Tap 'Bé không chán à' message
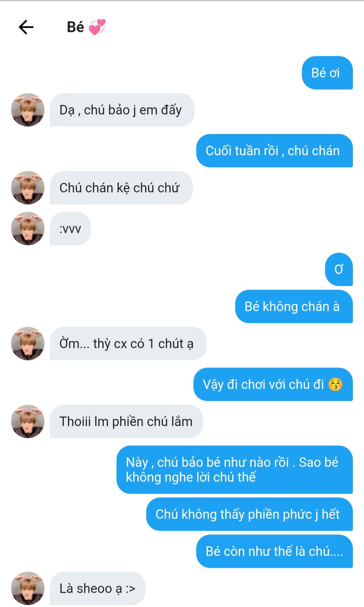Screen dimensions: 364x607 (294, 307)
